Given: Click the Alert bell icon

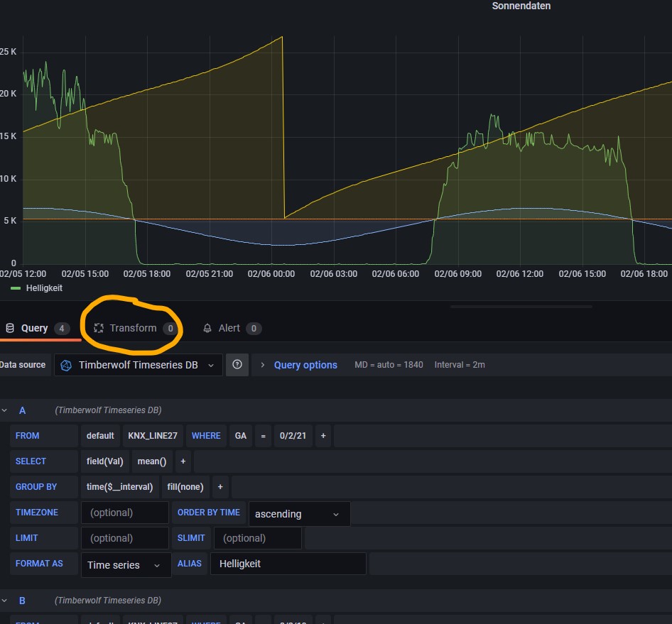Looking at the screenshot, I should coord(207,329).
